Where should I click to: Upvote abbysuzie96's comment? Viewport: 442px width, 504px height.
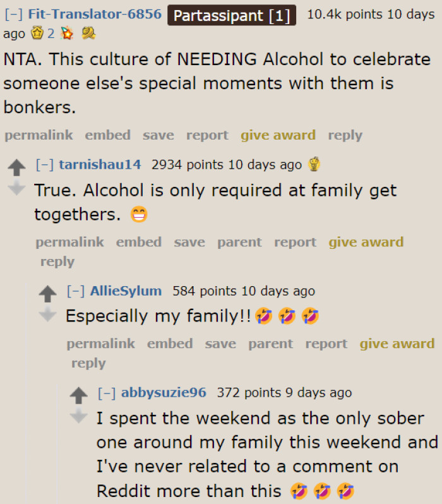(x=79, y=395)
